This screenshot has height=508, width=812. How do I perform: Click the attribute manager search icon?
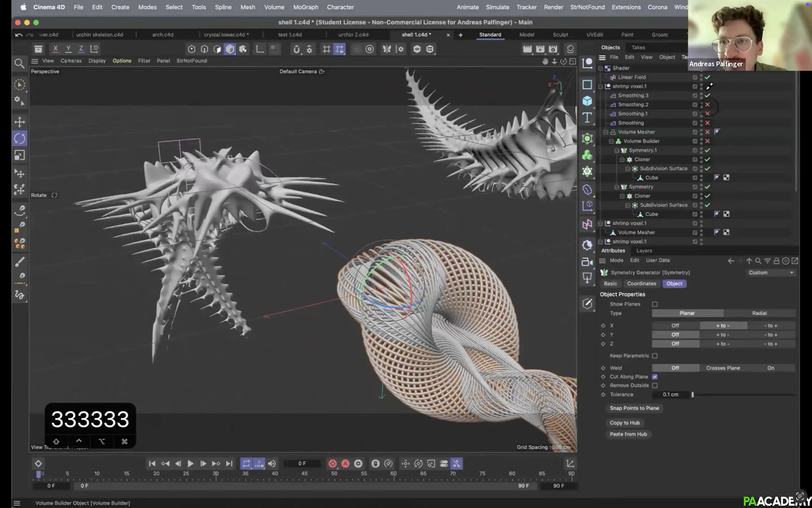click(x=758, y=261)
